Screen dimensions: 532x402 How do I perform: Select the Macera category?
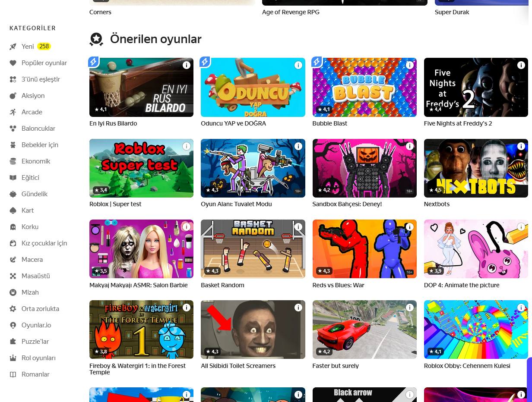[32, 260]
